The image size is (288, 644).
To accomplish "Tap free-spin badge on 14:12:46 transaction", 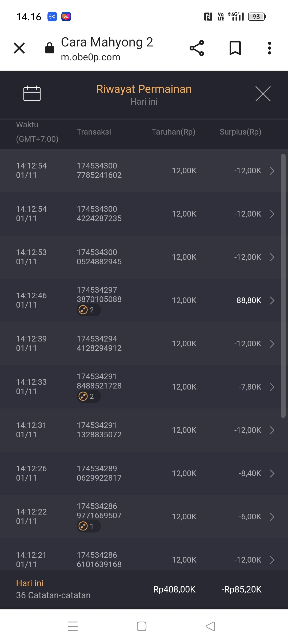I will (88, 310).
